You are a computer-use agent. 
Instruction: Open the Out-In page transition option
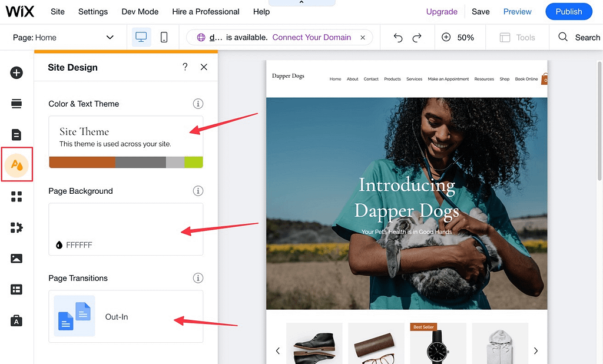point(126,316)
